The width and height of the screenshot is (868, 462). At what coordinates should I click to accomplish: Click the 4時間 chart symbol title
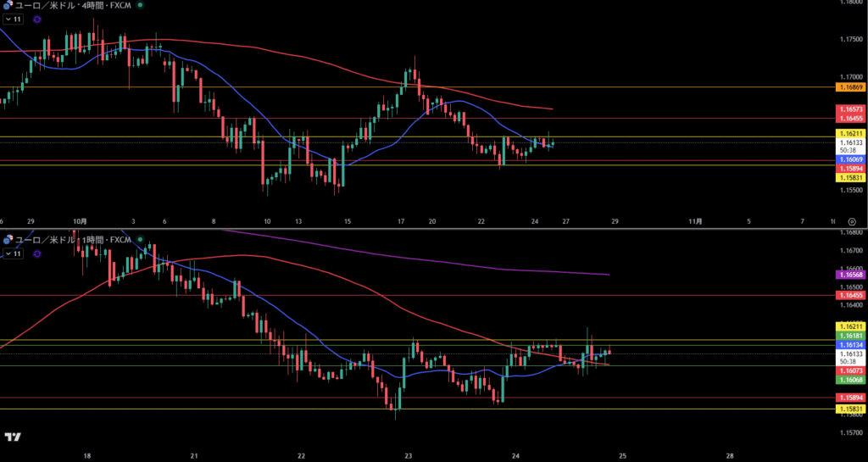(x=73, y=5)
